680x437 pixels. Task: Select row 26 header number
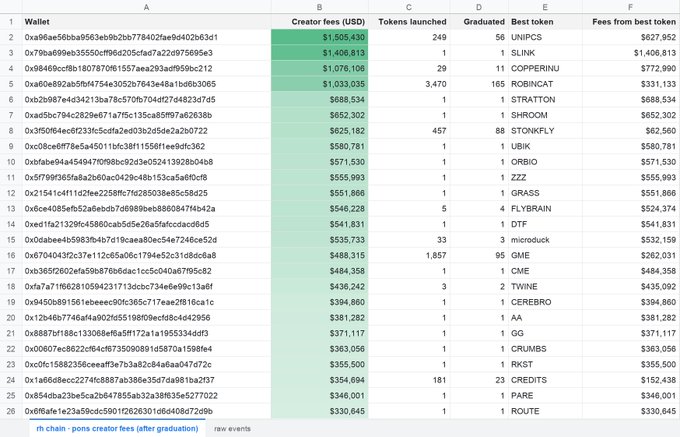pyautogui.click(x=11, y=411)
